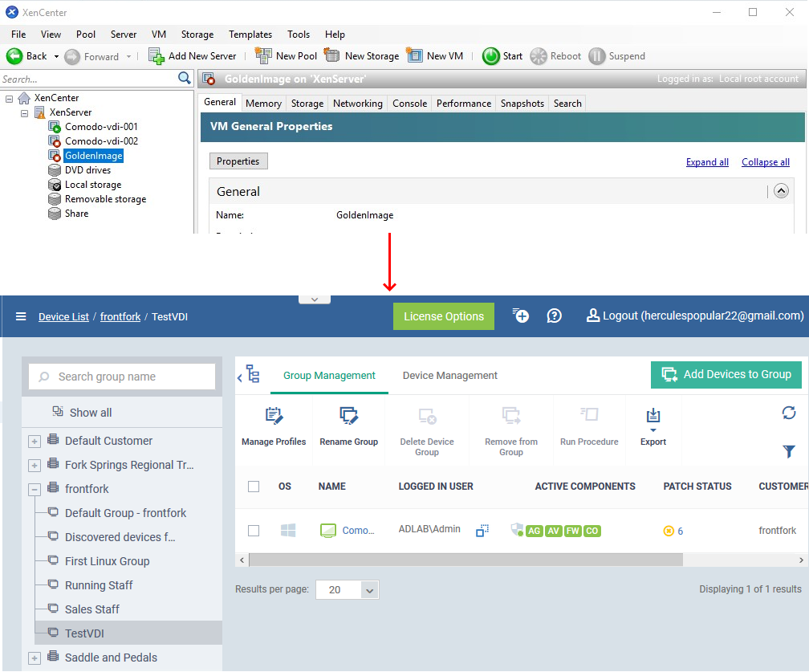The image size is (809, 672).
Task: Open the Templates menu
Action: pos(250,34)
